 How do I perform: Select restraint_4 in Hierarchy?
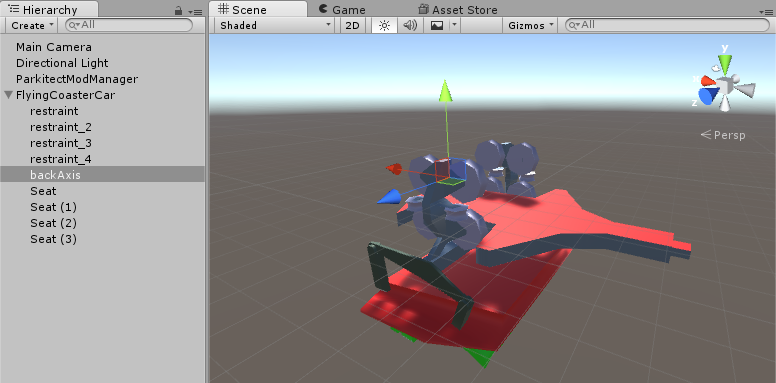[x=60, y=159]
